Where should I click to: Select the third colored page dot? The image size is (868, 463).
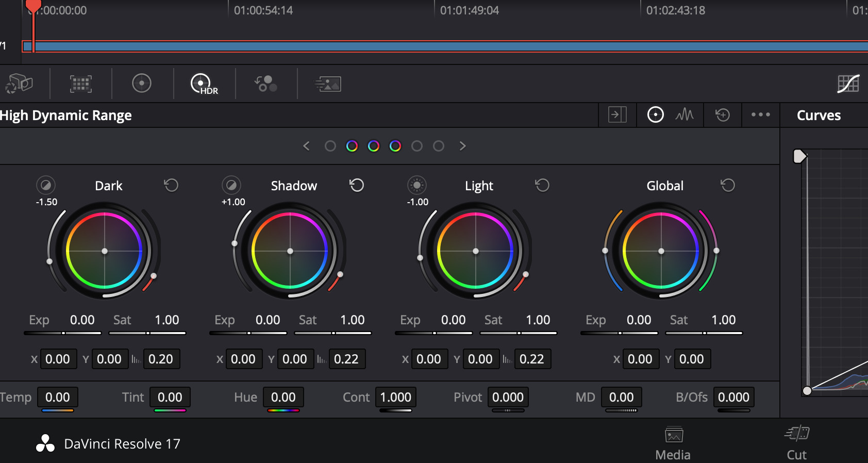[x=374, y=146]
